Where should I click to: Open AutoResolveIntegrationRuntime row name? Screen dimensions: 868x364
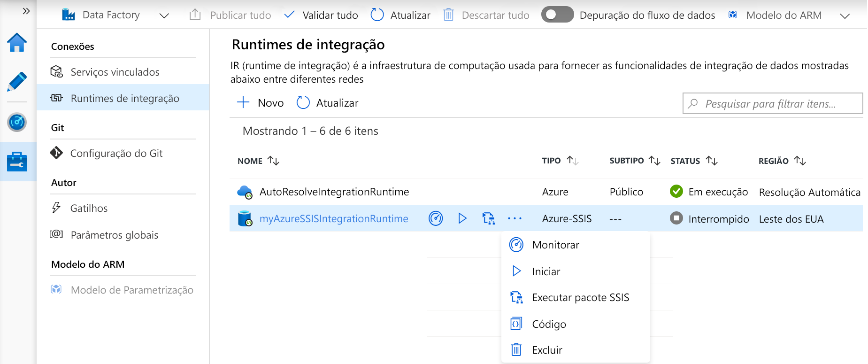[334, 192]
